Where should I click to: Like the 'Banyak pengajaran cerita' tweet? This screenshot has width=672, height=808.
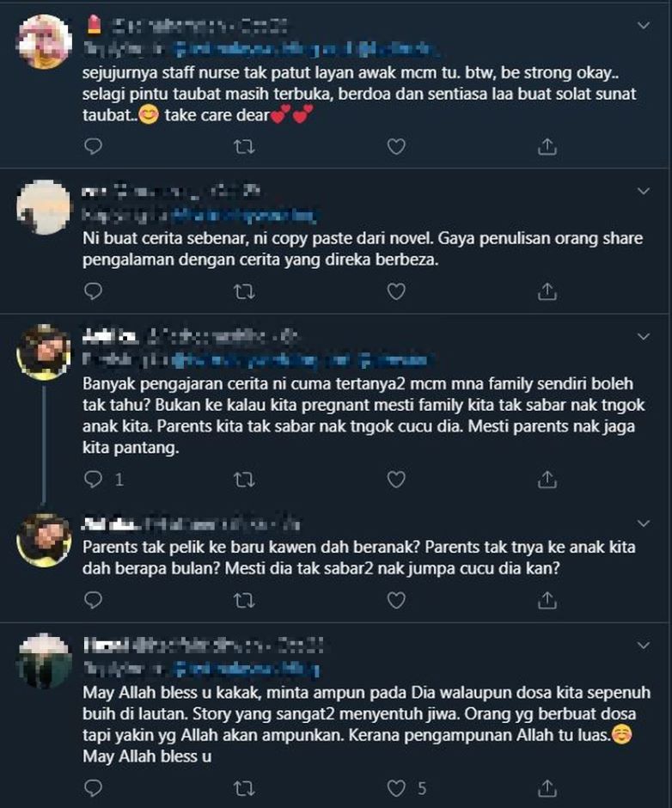(x=395, y=478)
